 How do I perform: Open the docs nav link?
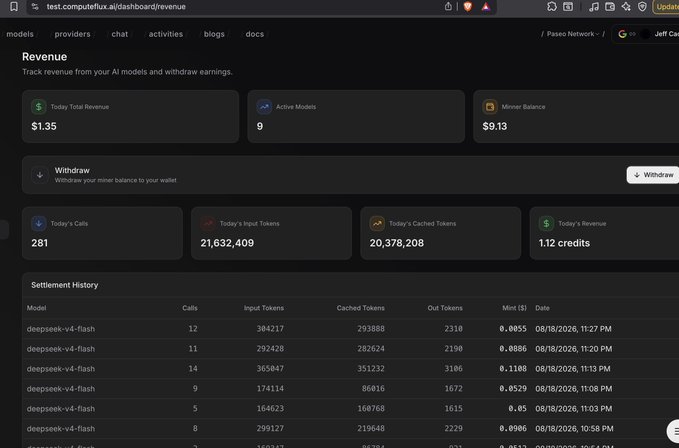[x=255, y=34]
